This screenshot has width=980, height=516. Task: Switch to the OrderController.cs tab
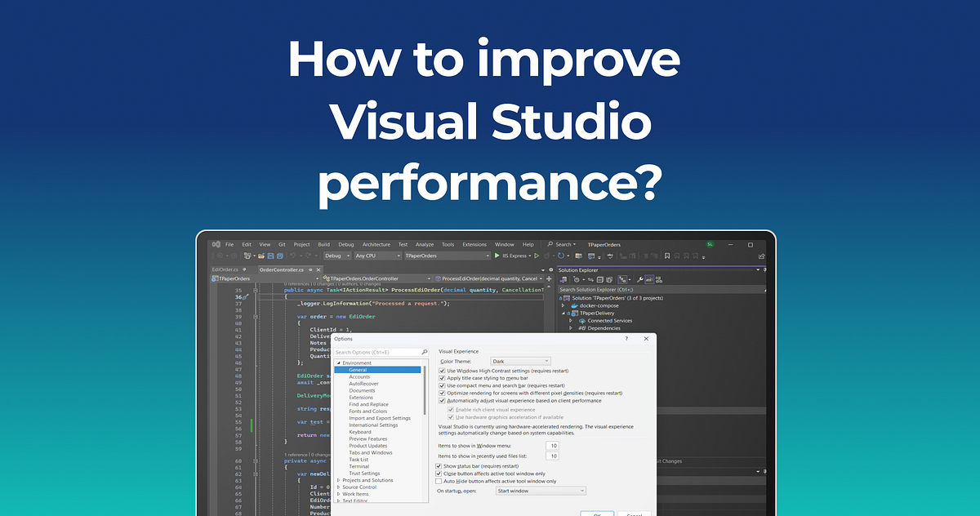[x=283, y=269]
